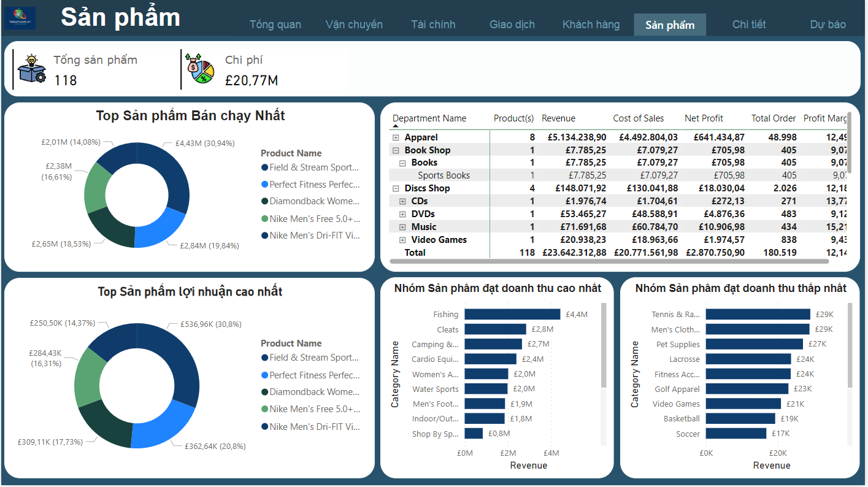Click the Revenue column header in table
The image size is (868, 487).
[558, 118]
